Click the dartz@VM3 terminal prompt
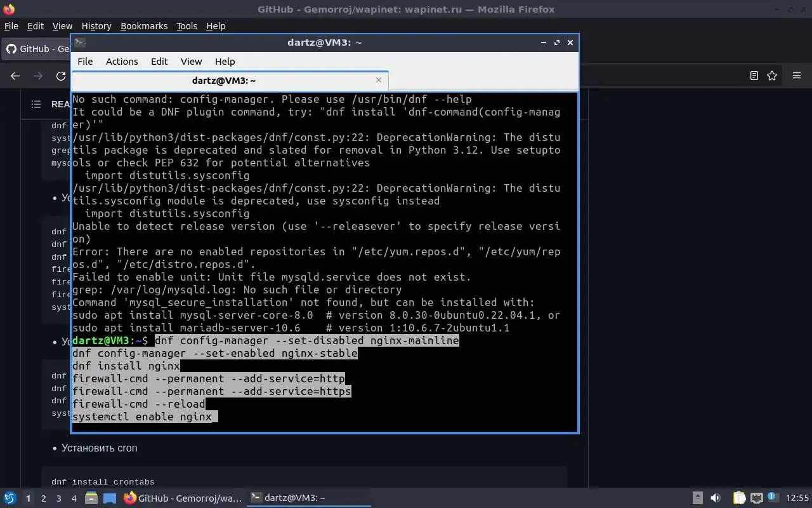 (x=110, y=340)
